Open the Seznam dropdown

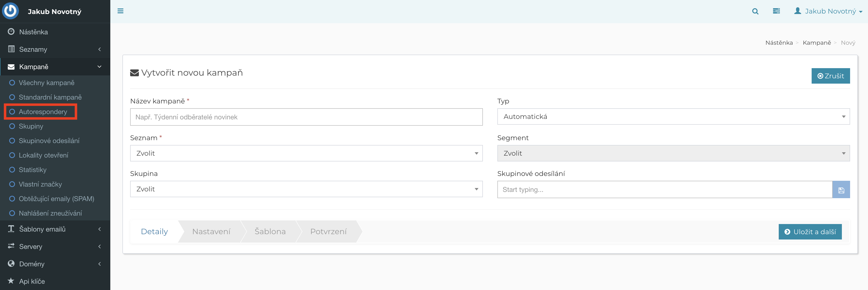point(306,153)
